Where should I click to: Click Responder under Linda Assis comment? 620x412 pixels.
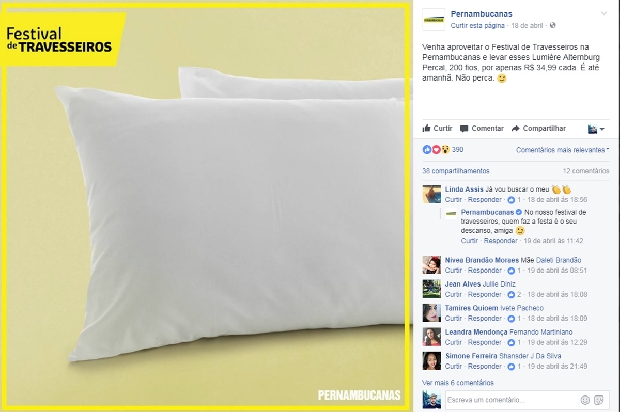[485, 200]
